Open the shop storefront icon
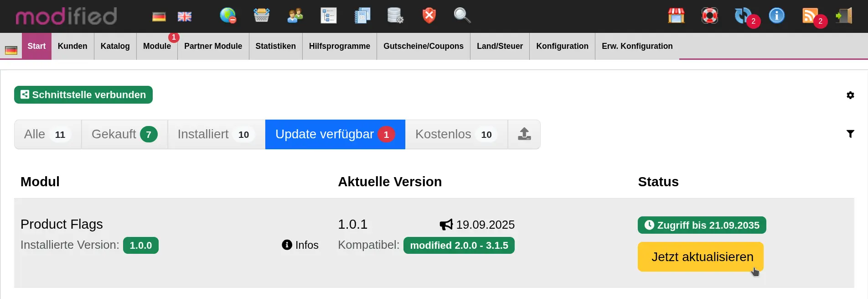The height and width of the screenshot is (299, 868). tap(676, 16)
